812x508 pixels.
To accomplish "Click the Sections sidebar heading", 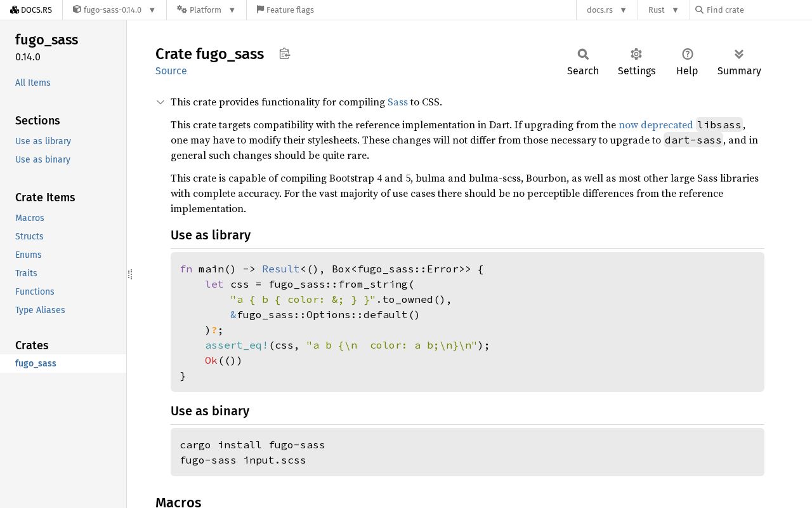I will (37, 121).
